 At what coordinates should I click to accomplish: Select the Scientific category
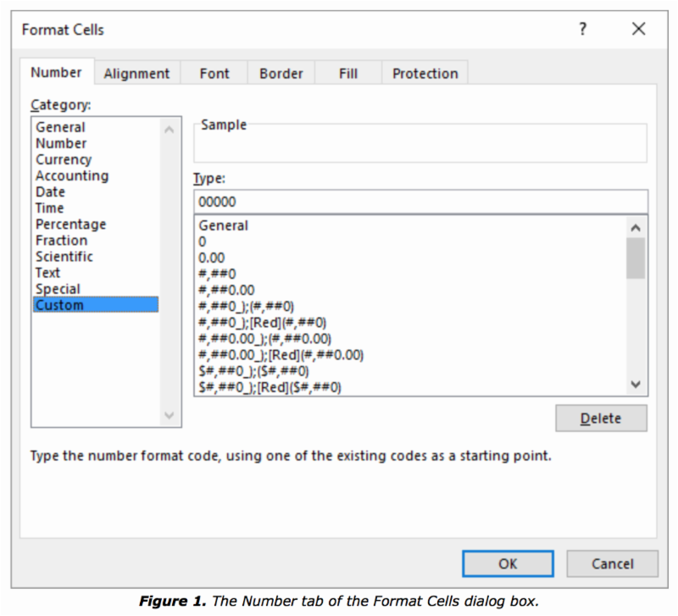tap(64, 257)
